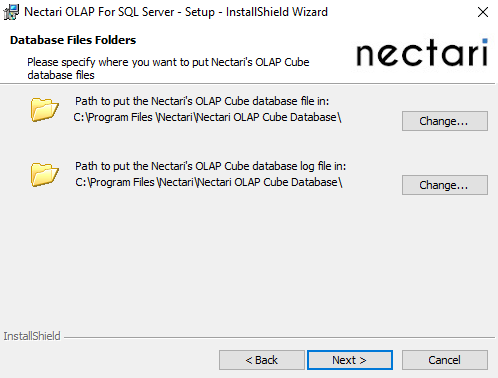Proceed with the Next button

click(350, 360)
